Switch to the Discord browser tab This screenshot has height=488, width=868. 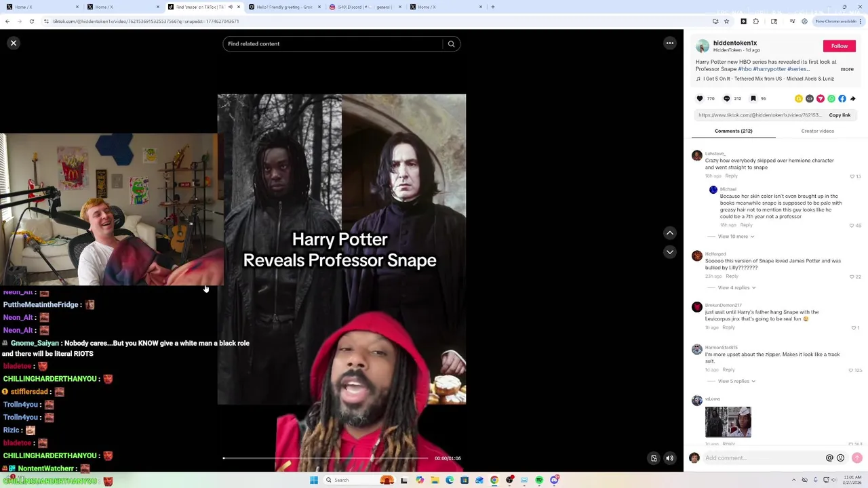click(365, 7)
